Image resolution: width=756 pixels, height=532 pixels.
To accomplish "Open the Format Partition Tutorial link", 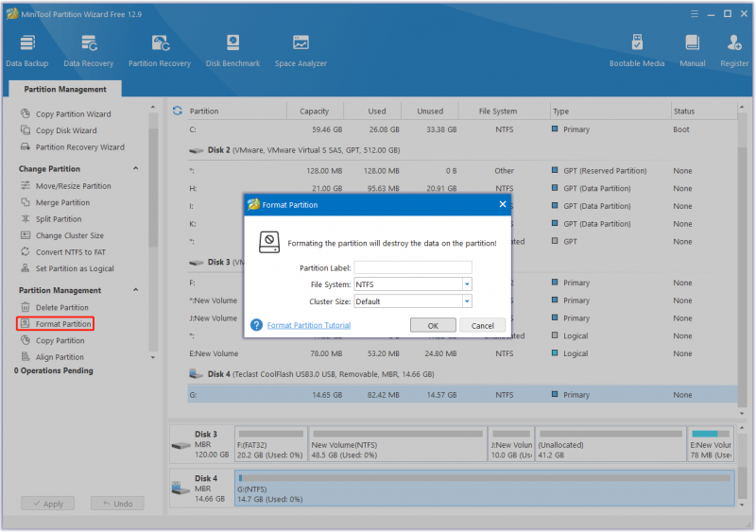I will [309, 326].
